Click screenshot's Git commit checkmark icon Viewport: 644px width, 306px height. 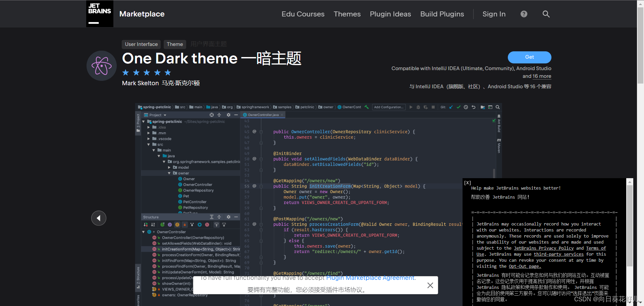tap(458, 107)
